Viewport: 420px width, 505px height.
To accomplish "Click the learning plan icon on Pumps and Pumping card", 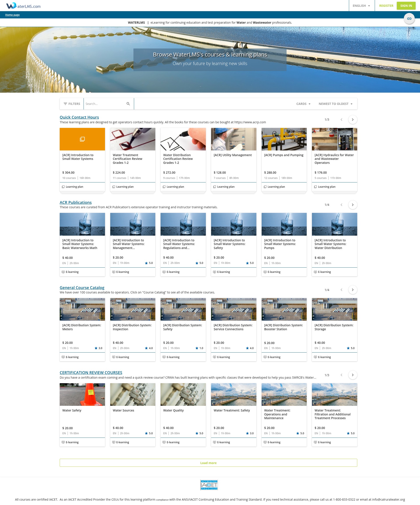I will 265,187.
